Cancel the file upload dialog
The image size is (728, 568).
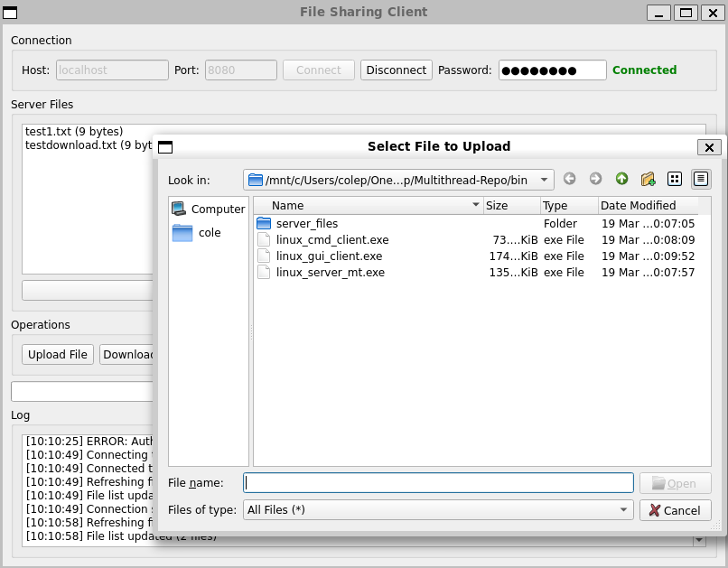click(675, 509)
